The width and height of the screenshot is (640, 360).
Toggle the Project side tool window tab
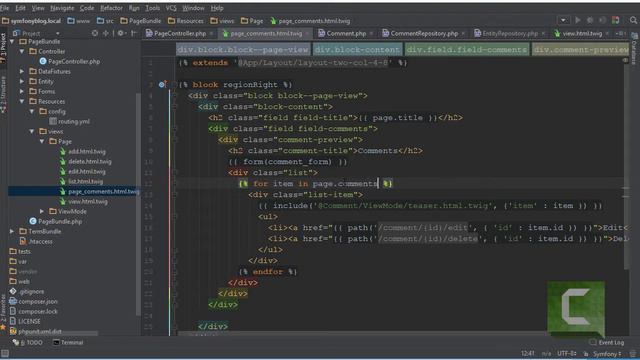coord(3,48)
